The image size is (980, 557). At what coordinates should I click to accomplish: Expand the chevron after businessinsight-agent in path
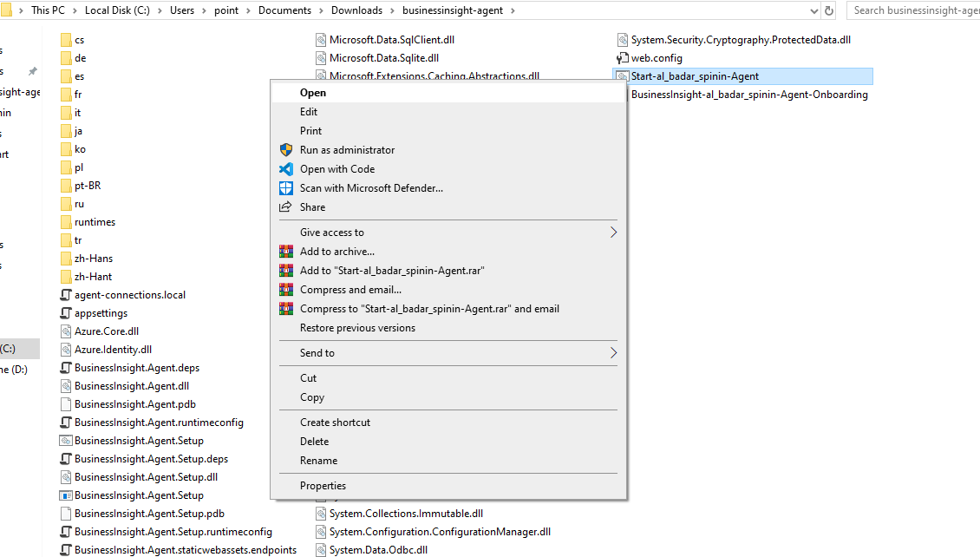point(513,10)
